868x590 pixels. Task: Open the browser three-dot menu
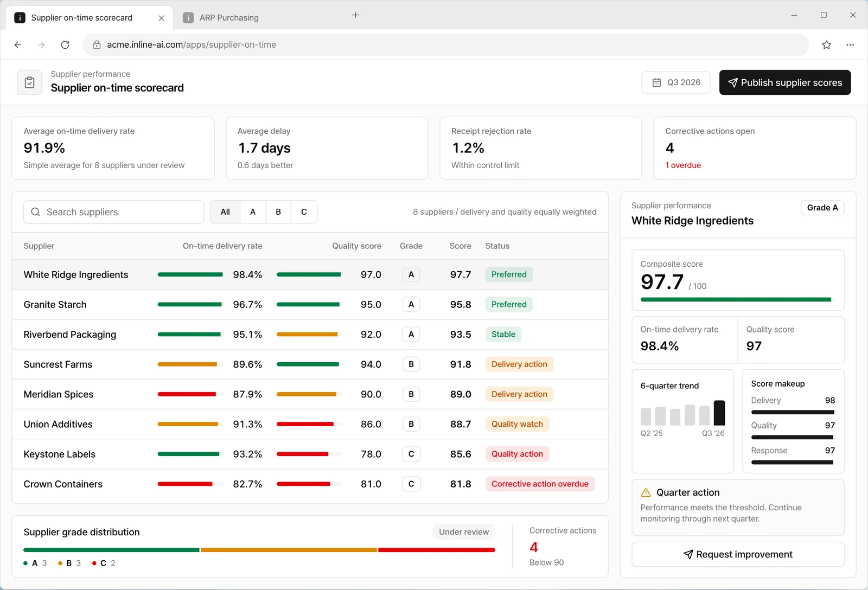[850, 45]
